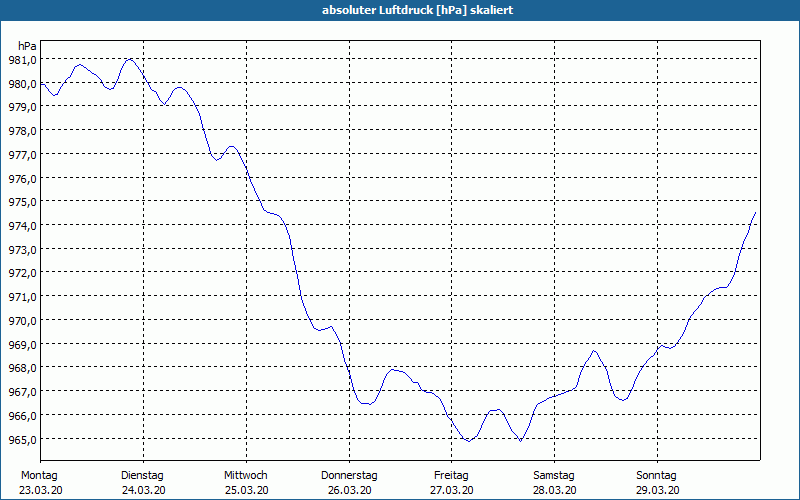Click the pressure curve's final rising endpoint

pyautogui.click(x=755, y=213)
